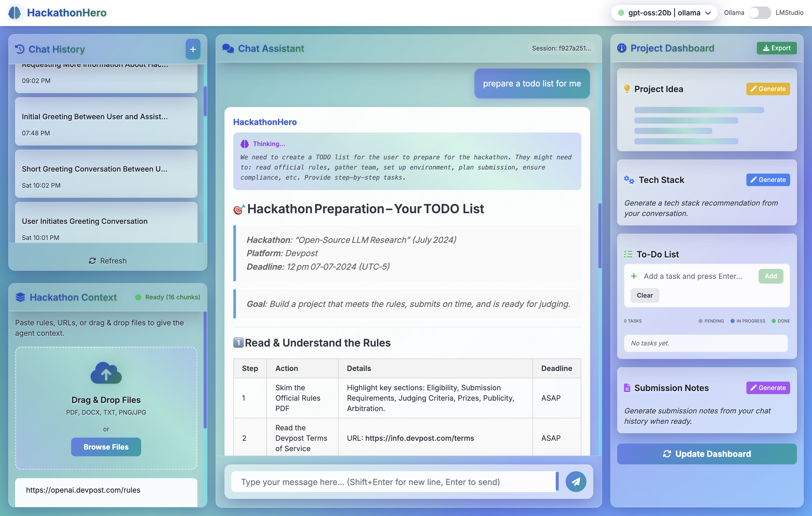Export the project dashboard

776,48
